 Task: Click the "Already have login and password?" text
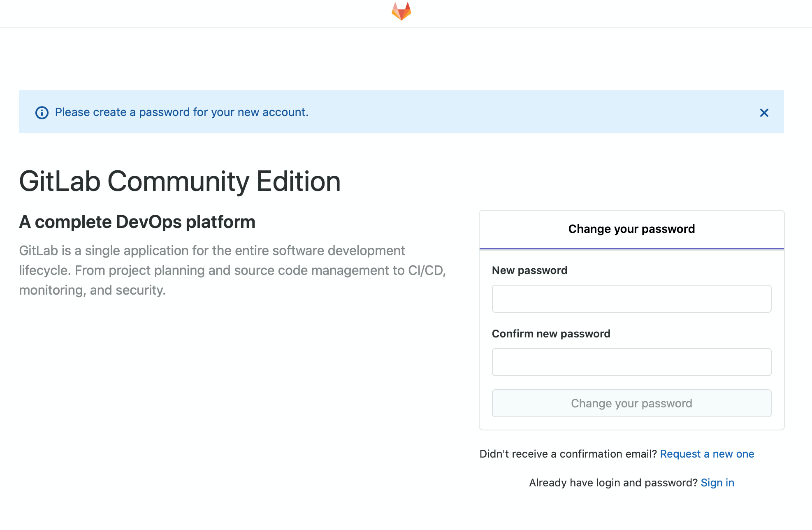(612, 482)
